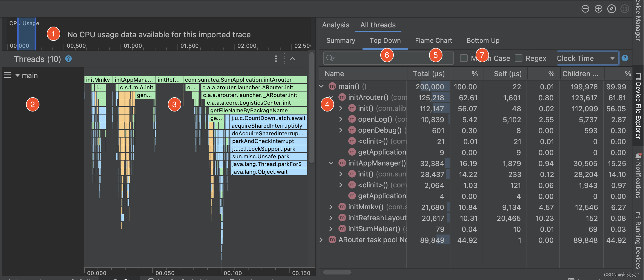Click the reset zoom icon
This screenshot has width=644, height=280.
click(611, 9)
